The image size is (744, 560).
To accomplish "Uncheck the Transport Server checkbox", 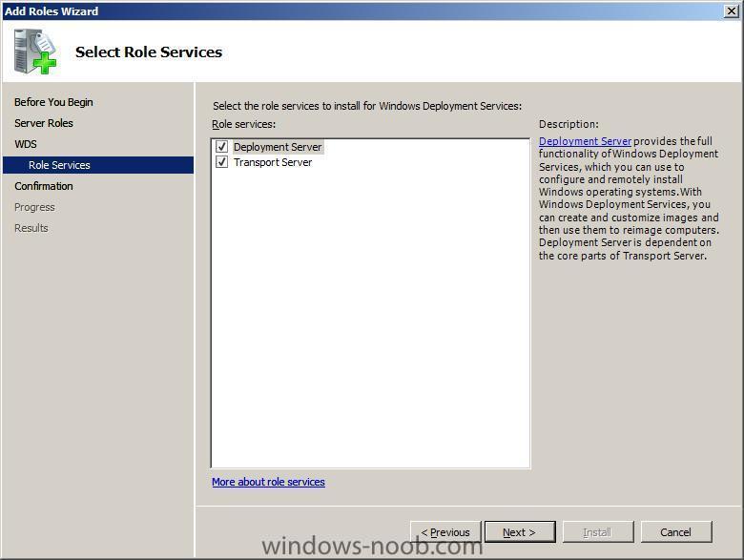I will click(x=221, y=162).
